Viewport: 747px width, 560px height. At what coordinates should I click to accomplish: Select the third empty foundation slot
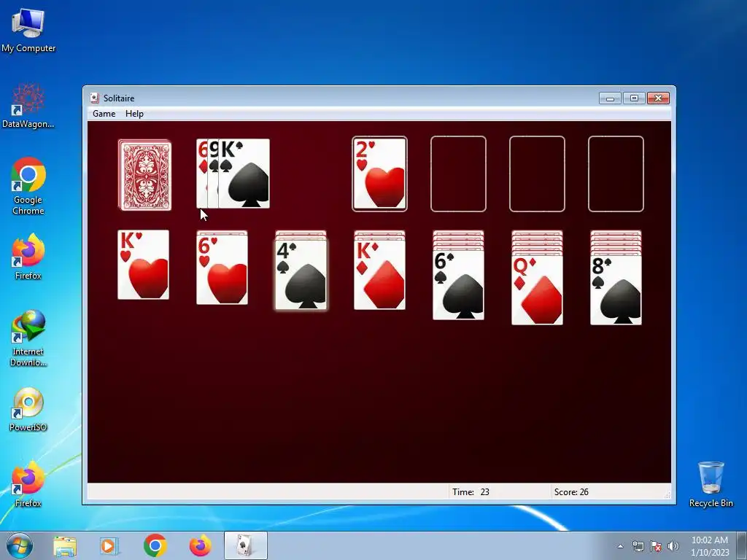[537, 174]
